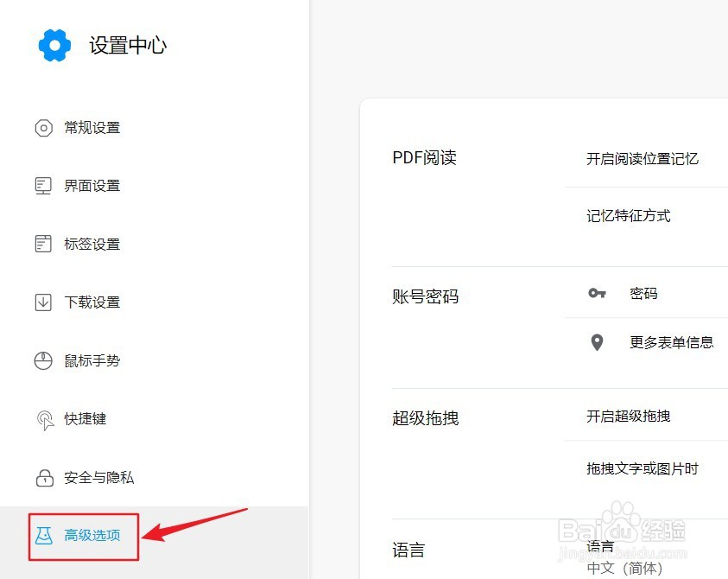The height and width of the screenshot is (579, 728).
Task: Open the 密码 management entry
Action: (x=643, y=294)
